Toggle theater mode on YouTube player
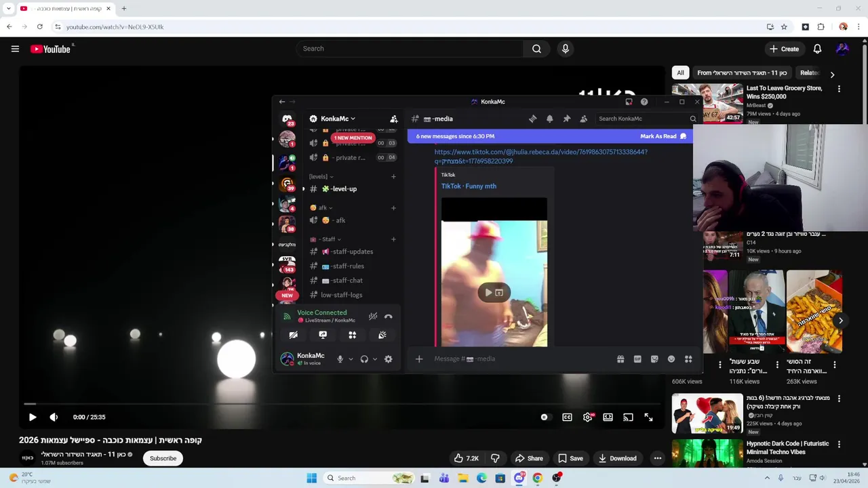Viewport: 868px width, 488px height. click(x=608, y=418)
